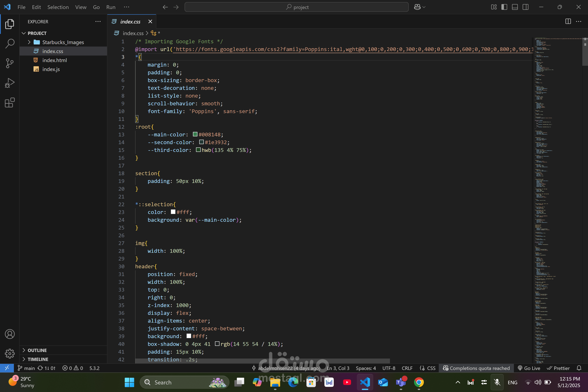Viewport: 588px width, 392px height.
Task: Open Run and Debug view
Action: [x=10, y=83]
